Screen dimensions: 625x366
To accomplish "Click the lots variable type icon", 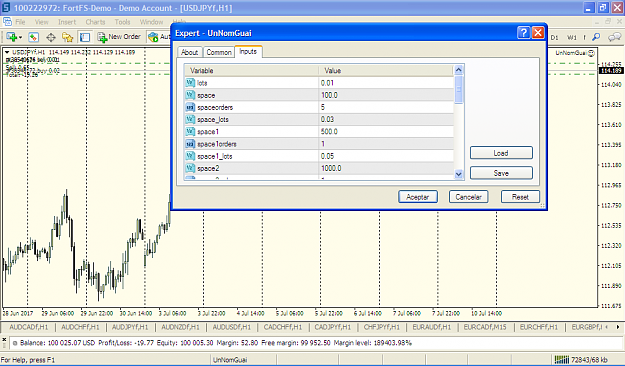I will tap(190, 83).
